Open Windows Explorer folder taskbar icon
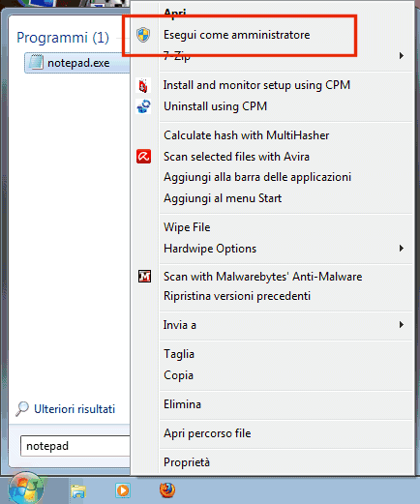 [x=78, y=491]
